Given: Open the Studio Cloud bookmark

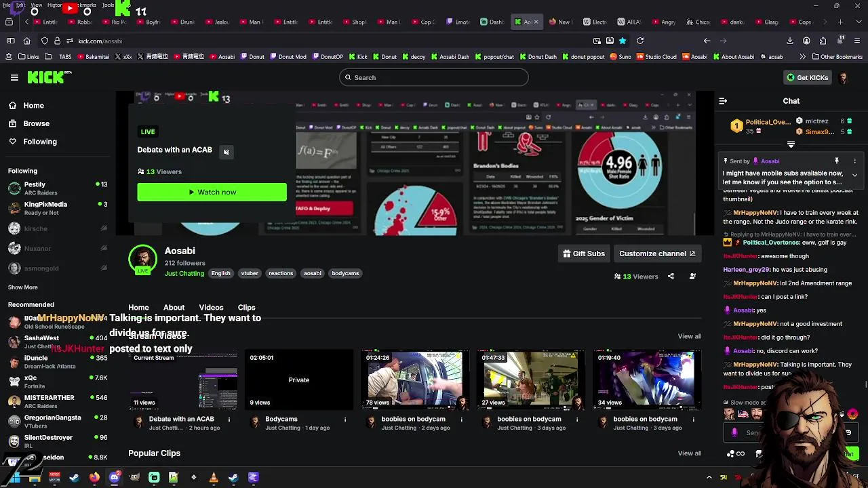Looking at the screenshot, I should (656, 57).
